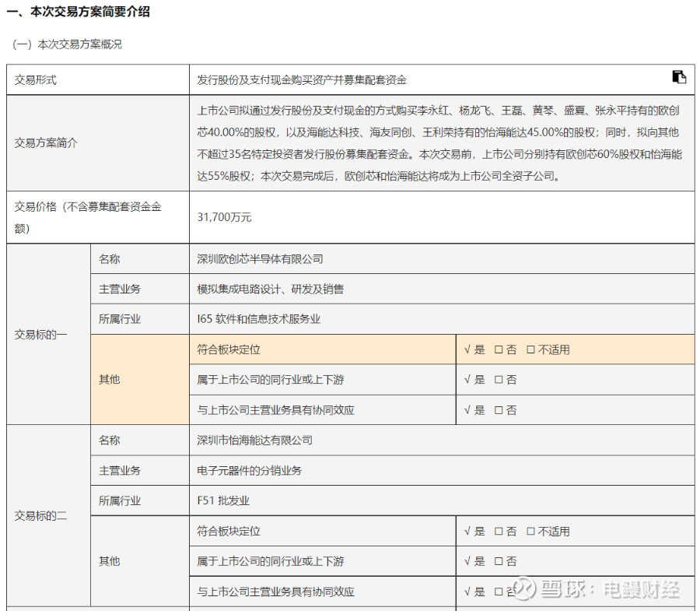Click the highlighted 其他 cell of 交易标的一
The image size is (700, 611).
pyautogui.click(x=140, y=380)
